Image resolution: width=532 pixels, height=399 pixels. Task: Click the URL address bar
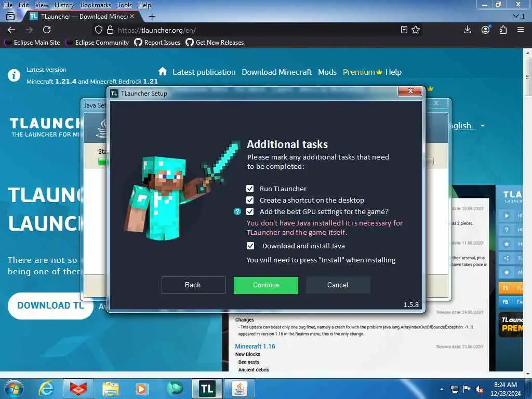(256, 30)
